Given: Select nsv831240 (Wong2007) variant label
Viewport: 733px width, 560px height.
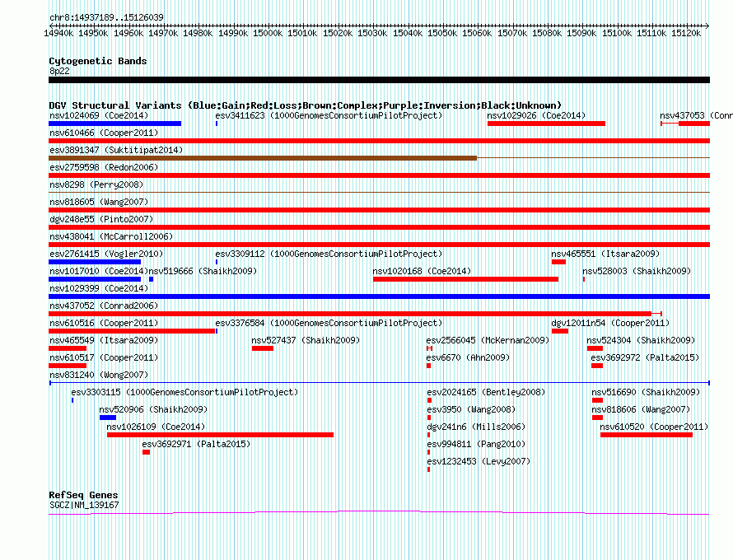Looking at the screenshot, I should pos(99,375).
